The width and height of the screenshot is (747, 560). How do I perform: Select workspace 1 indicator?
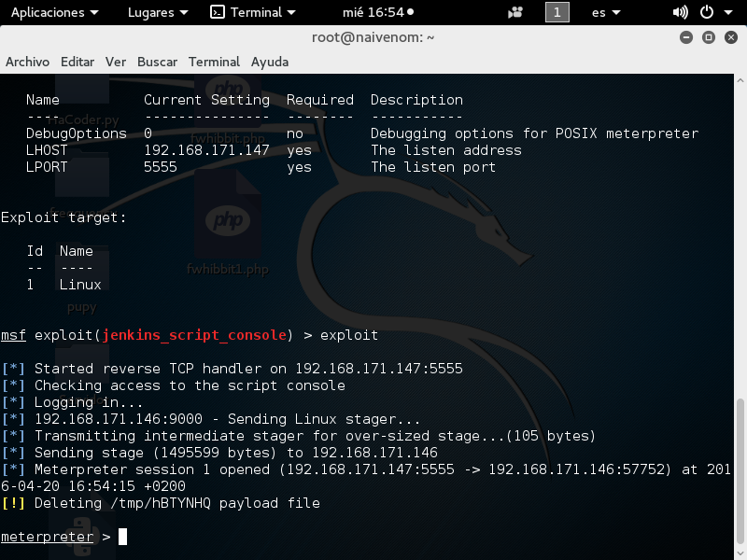(557, 12)
